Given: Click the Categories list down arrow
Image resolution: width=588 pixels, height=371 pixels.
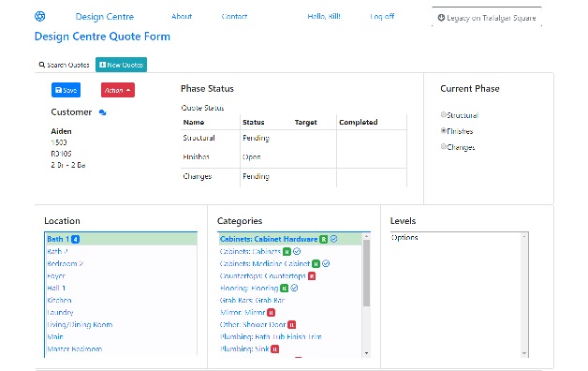Looking at the screenshot, I should coord(366,353).
